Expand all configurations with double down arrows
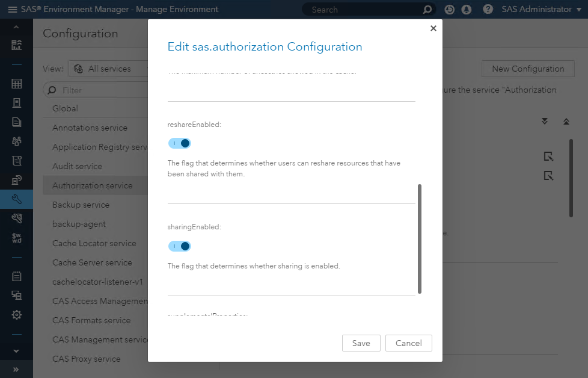 pos(545,122)
